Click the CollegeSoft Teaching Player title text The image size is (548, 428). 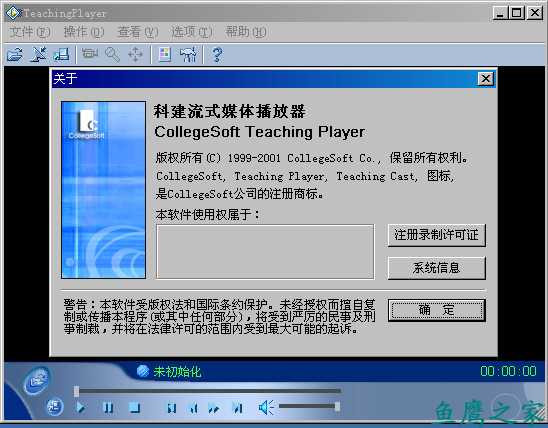pyautogui.click(x=260, y=132)
